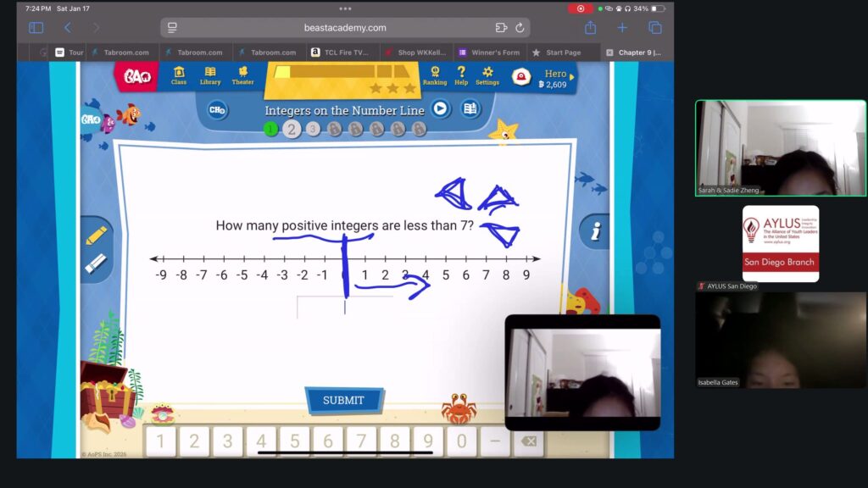The width and height of the screenshot is (868, 488).
Task: Go to question 2 in progress tracker
Action: tap(292, 129)
